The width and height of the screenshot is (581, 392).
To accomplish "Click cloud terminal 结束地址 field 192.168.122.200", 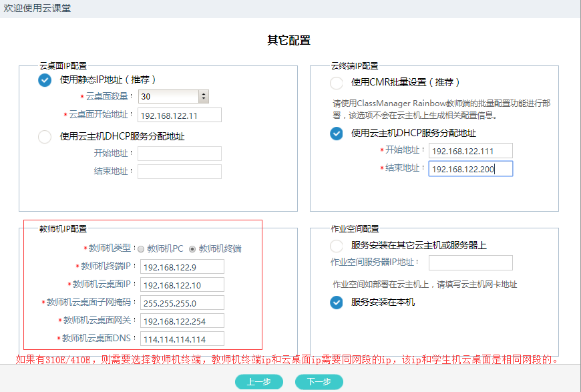I will coord(470,169).
